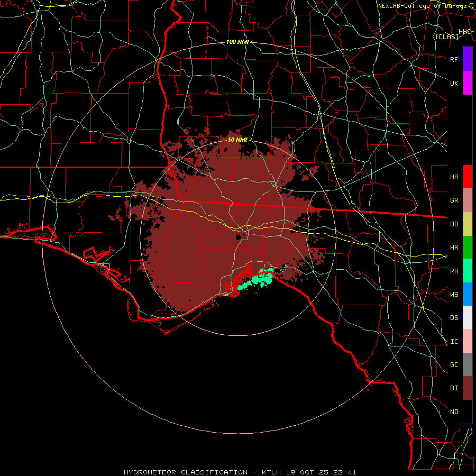Click the BD legend label
476x476 pixels.
pyautogui.click(x=454, y=224)
